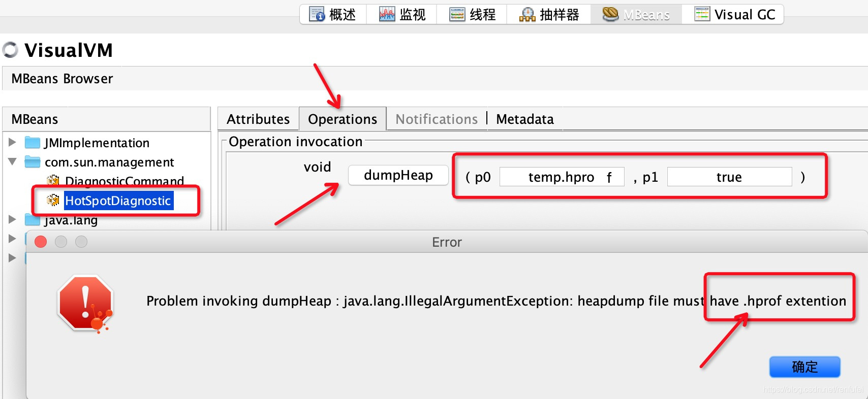This screenshot has width=868, height=399.
Task: Close the Error dialog with red button
Action: (41, 242)
